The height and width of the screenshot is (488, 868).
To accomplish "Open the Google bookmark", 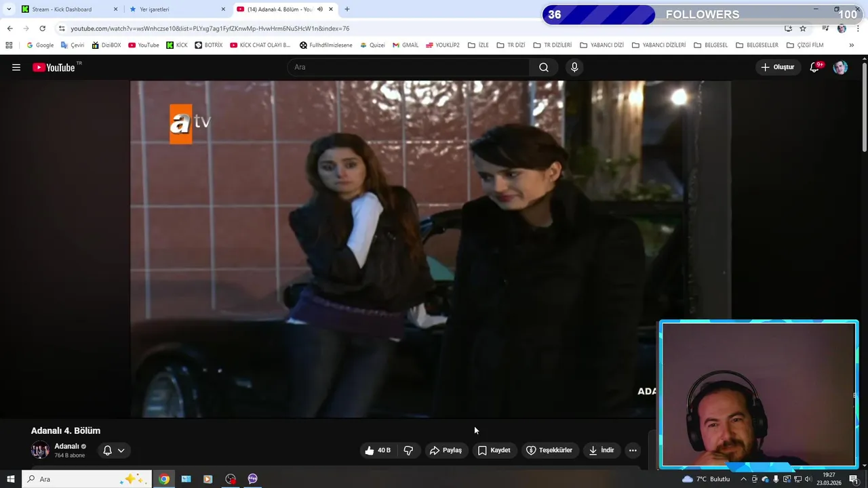I will 39,45.
